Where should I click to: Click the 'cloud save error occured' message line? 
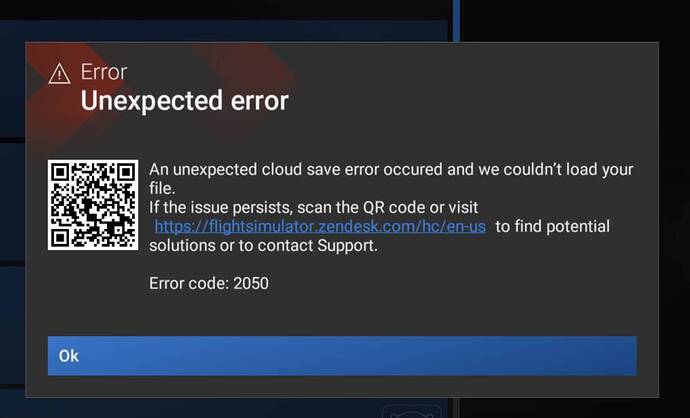391,169
